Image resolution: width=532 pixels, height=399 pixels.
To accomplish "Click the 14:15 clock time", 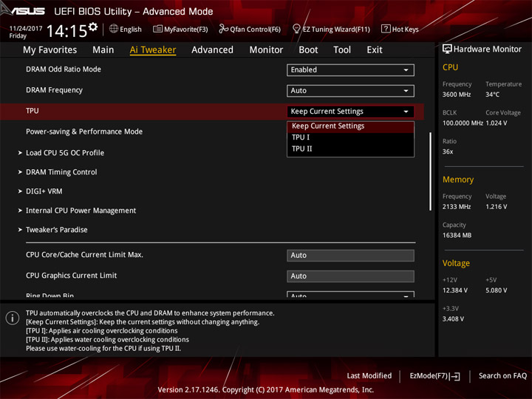I will click(x=66, y=31).
